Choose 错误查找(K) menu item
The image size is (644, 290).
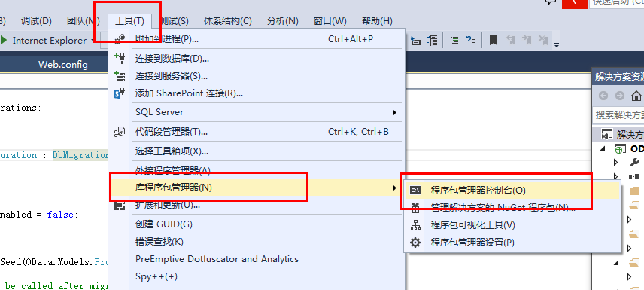(257, 242)
